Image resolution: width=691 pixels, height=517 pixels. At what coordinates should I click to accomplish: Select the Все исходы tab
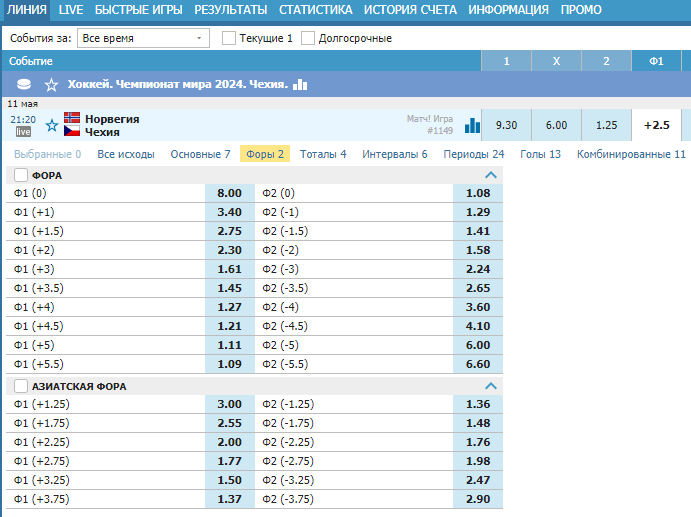pyautogui.click(x=126, y=154)
